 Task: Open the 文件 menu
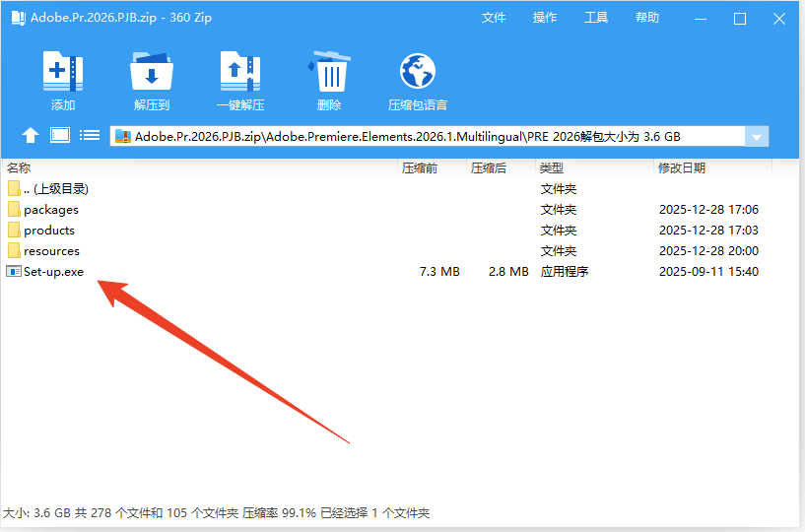click(494, 18)
